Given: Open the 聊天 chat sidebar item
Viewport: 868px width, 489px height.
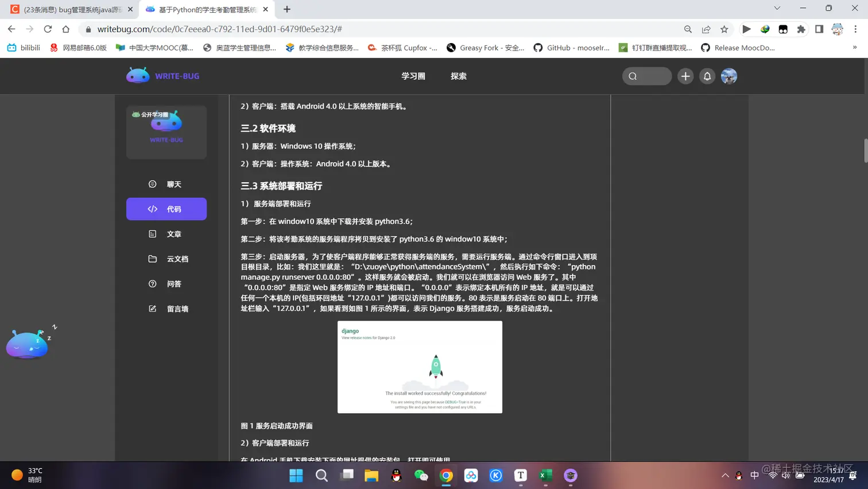Looking at the screenshot, I should tap(166, 184).
